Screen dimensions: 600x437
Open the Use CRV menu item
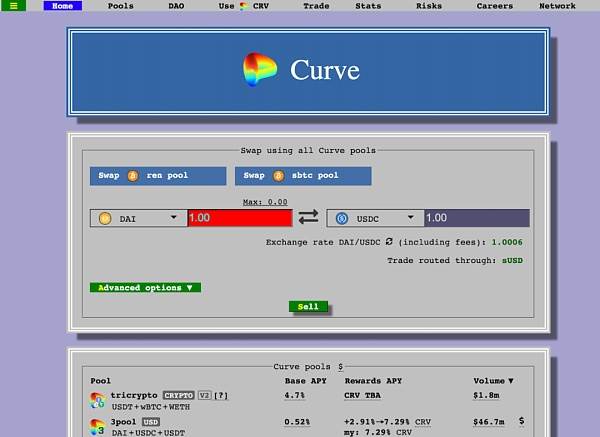click(x=244, y=6)
